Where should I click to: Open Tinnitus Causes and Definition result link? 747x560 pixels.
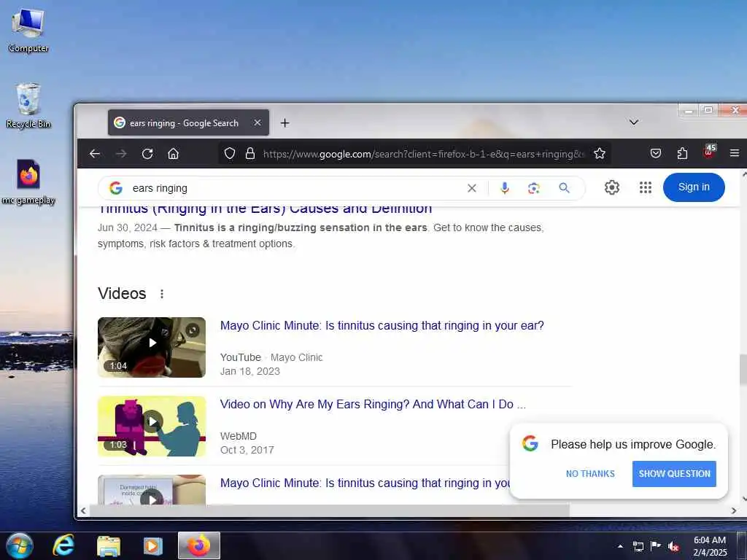(x=265, y=209)
